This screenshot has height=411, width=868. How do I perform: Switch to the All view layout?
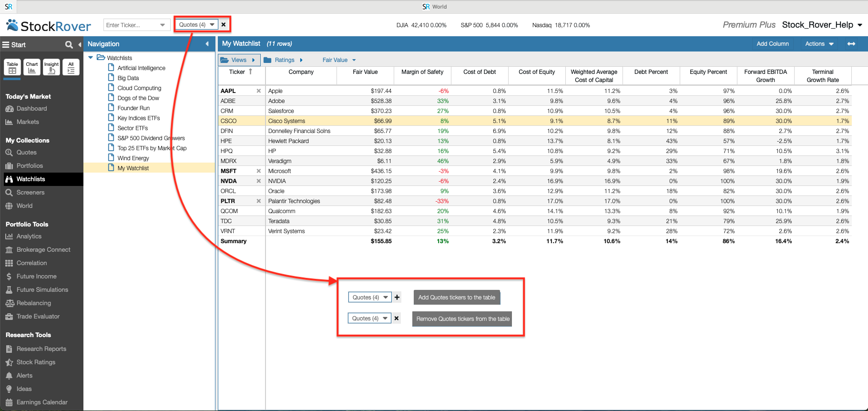pyautogui.click(x=71, y=68)
